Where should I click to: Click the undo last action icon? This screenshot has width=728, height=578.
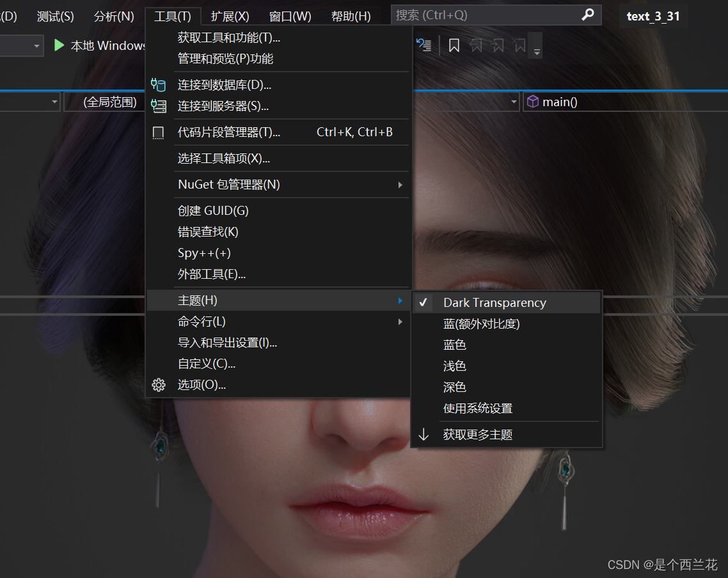(424, 45)
